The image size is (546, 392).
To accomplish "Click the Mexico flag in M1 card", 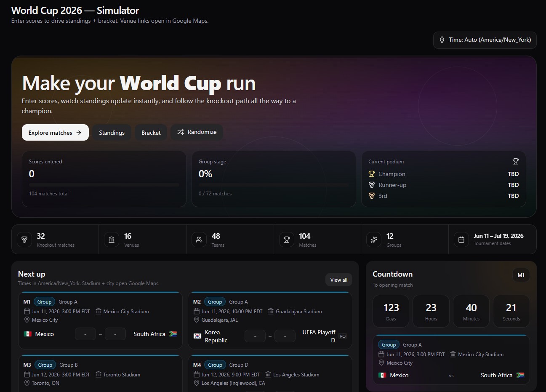I will click(x=28, y=334).
